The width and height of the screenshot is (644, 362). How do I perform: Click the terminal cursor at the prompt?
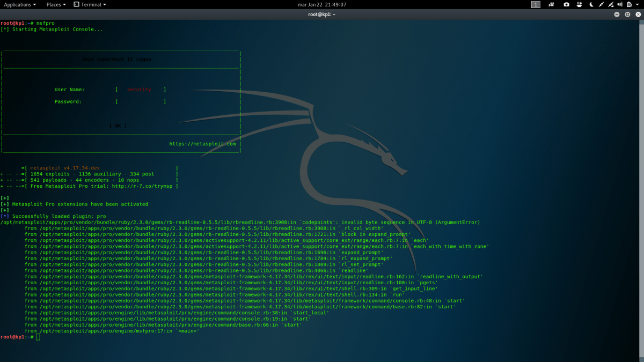pos(38,337)
